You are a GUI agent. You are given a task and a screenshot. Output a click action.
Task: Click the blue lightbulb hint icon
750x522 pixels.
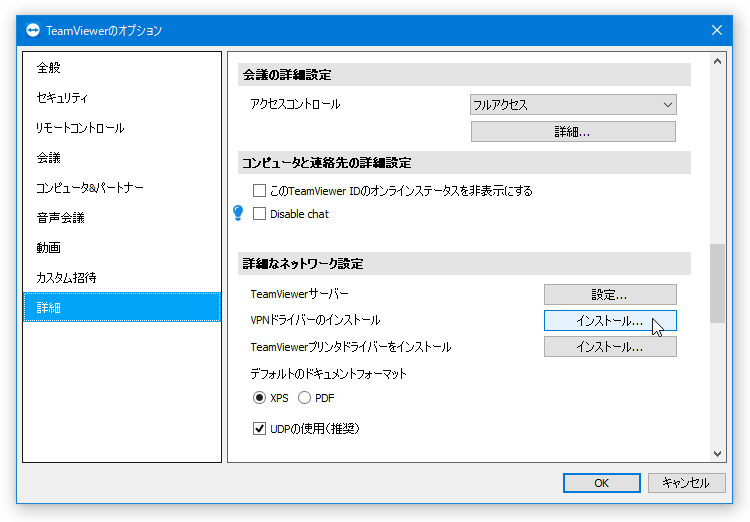(x=238, y=213)
